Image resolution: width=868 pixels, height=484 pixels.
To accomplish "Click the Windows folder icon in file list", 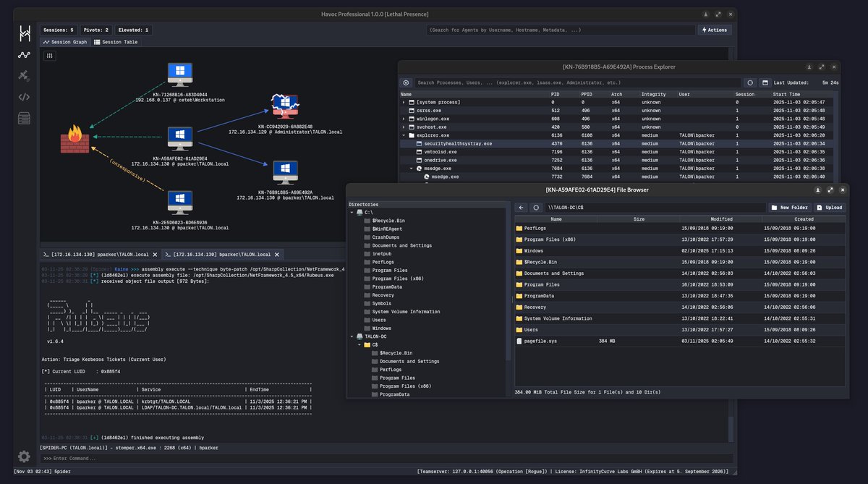I will point(519,250).
